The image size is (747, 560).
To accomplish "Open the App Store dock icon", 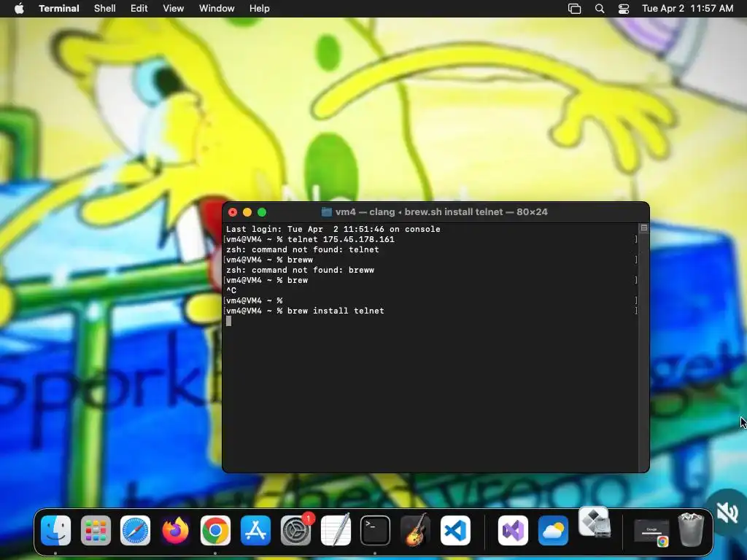I will click(x=255, y=530).
